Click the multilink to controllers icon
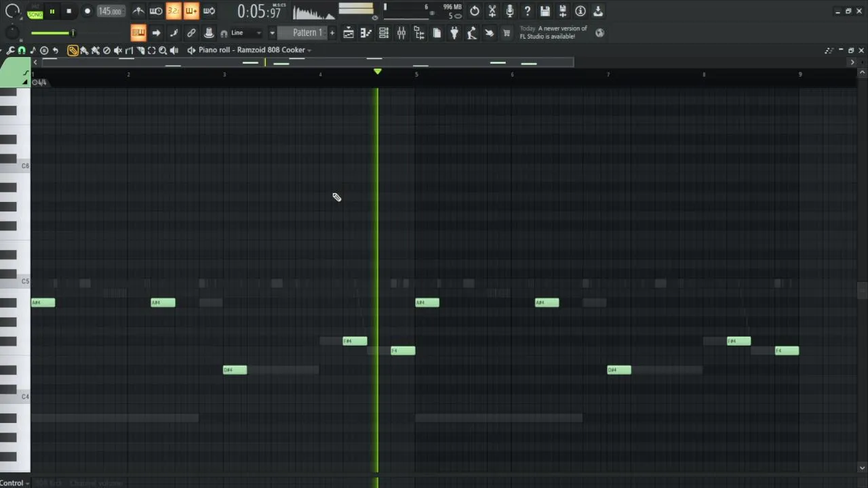The height and width of the screenshot is (488, 868). pos(209,33)
